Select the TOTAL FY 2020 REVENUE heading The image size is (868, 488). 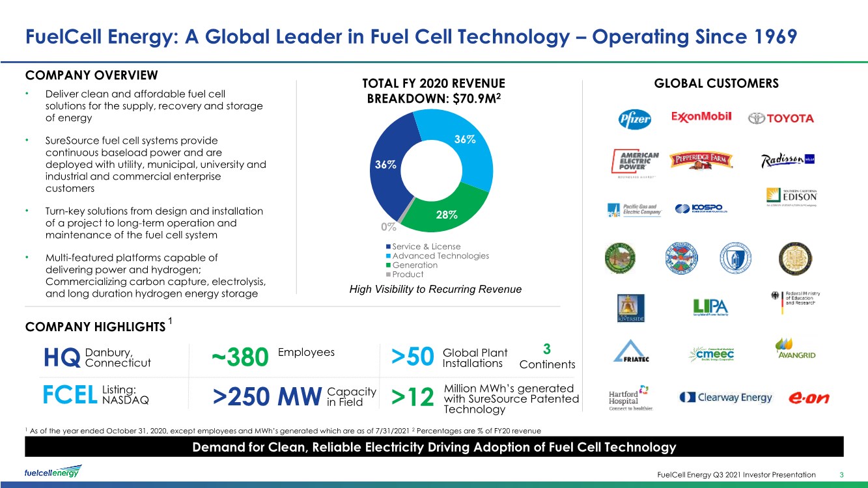click(x=434, y=90)
